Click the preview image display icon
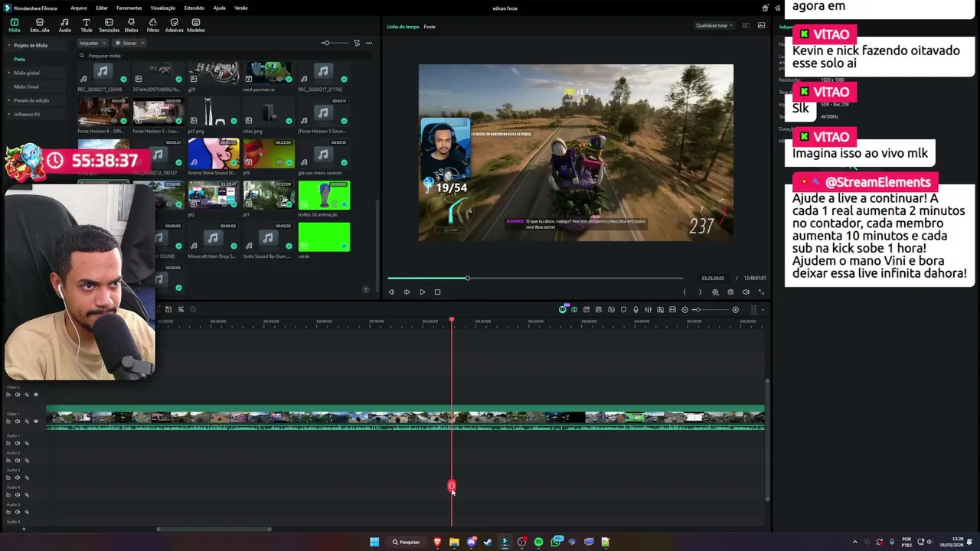Screen dimensions: 980x551 [x=761, y=25]
